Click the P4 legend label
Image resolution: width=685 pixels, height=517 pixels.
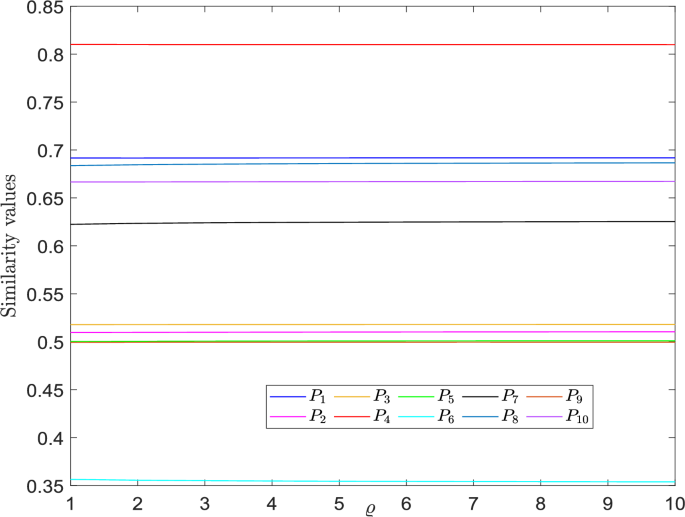coord(382,417)
